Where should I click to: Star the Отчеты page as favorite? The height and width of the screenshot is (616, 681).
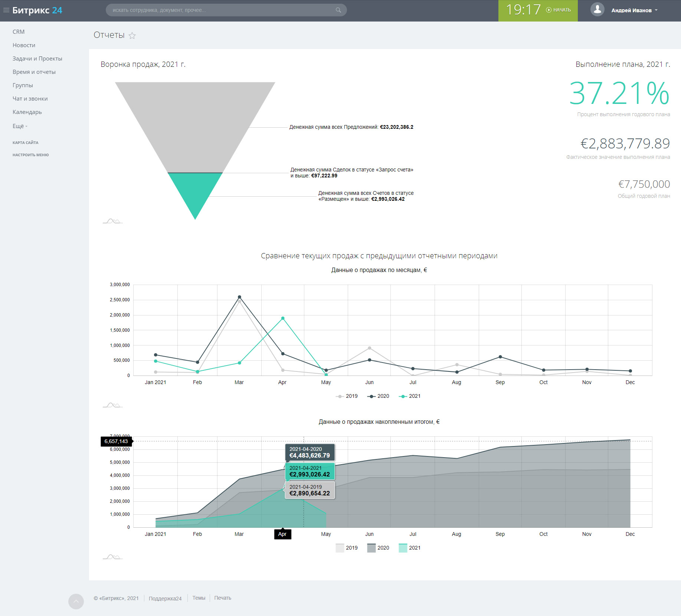(132, 36)
